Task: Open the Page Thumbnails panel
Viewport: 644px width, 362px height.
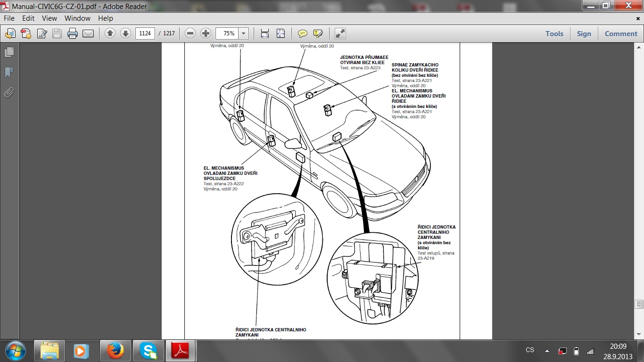Action: click(9, 52)
